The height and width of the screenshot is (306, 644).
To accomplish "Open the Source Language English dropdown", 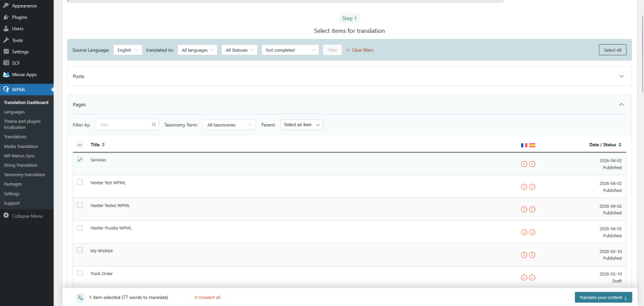I will coord(128,50).
